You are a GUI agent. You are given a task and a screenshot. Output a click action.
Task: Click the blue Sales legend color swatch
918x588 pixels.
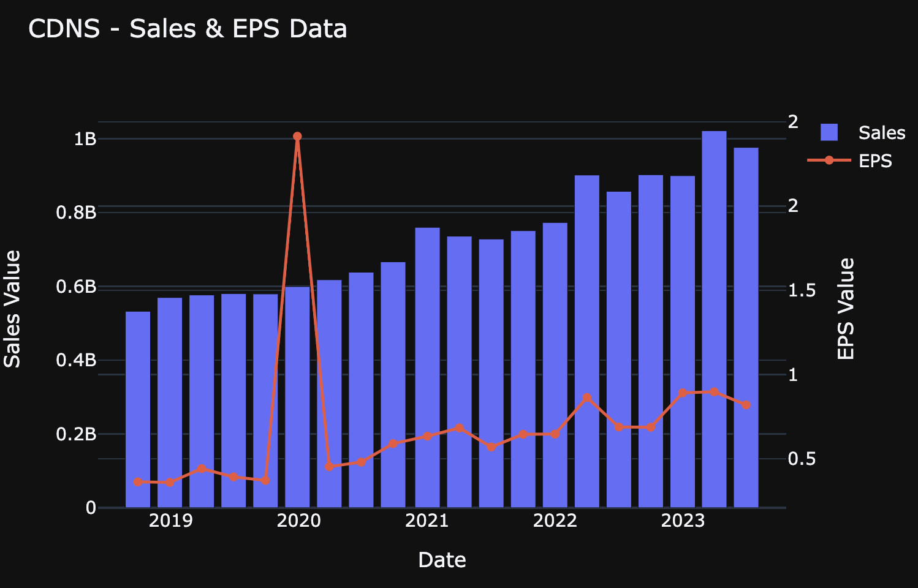[x=829, y=132]
